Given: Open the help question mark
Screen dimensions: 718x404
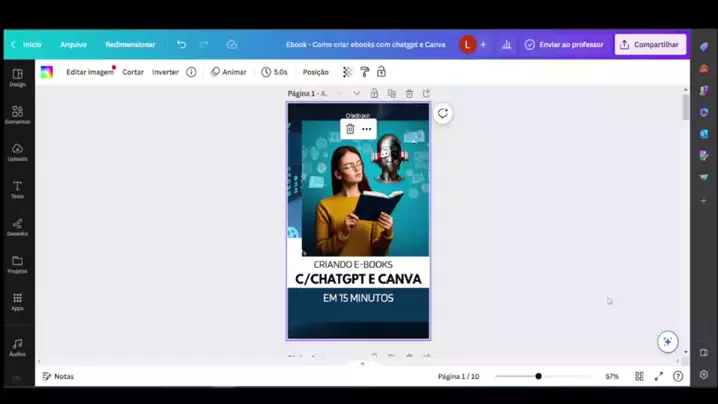Looking at the screenshot, I should 678,376.
